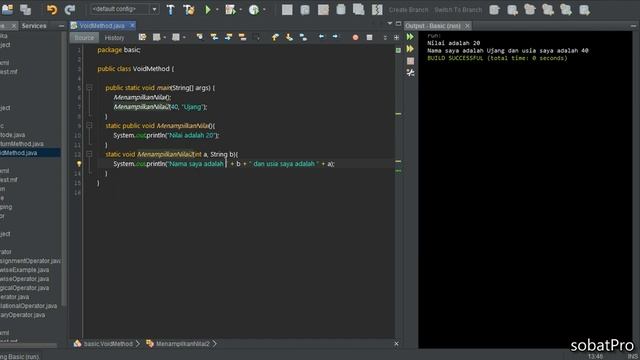Start macro recording with the red circle icon

coord(356,37)
